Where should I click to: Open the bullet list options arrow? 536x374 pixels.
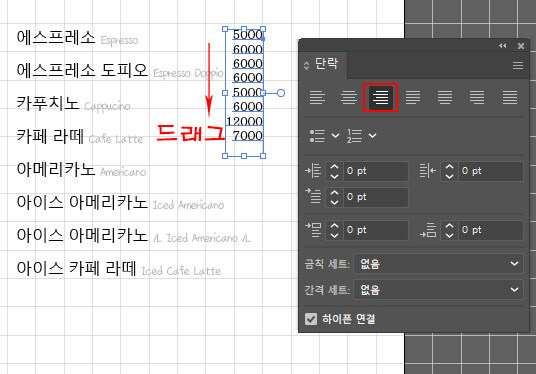(335, 136)
